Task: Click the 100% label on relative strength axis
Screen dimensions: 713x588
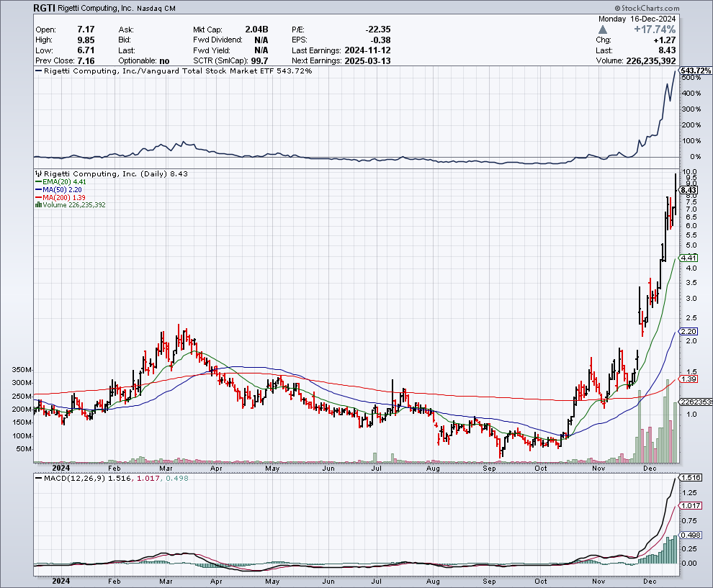Action: point(691,141)
